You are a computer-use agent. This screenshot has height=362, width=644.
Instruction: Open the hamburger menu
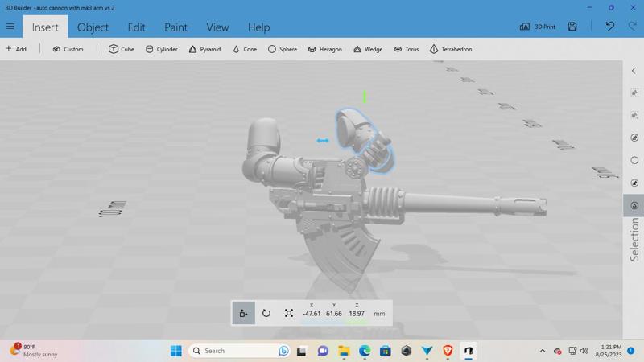coord(10,27)
